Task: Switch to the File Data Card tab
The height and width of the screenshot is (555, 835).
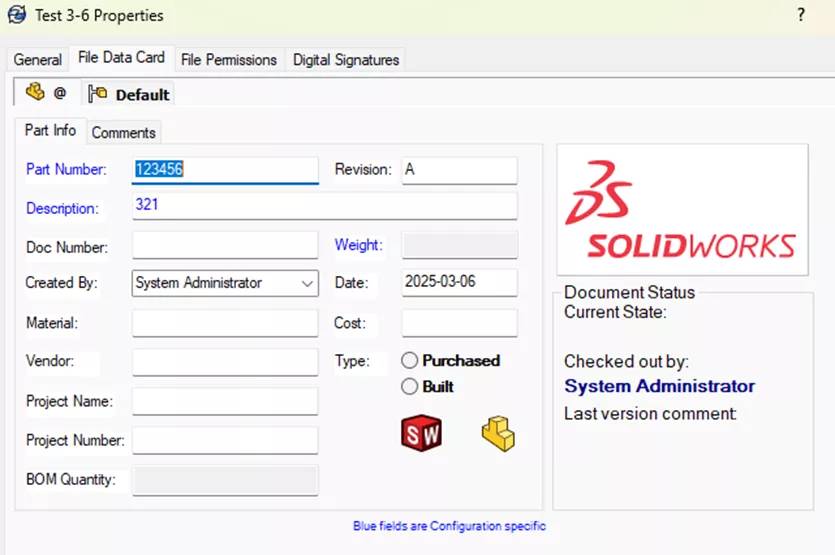Action: pos(121,58)
